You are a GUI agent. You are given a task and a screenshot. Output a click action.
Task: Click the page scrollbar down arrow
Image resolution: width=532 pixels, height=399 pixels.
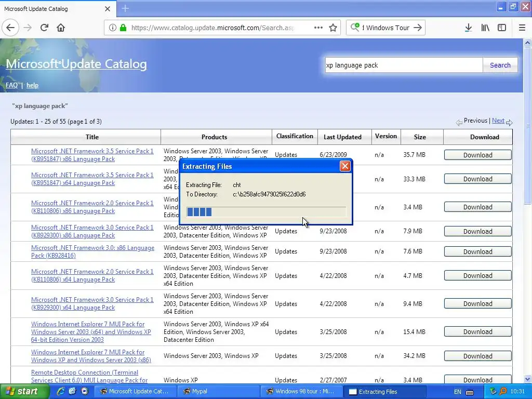point(527,379)
